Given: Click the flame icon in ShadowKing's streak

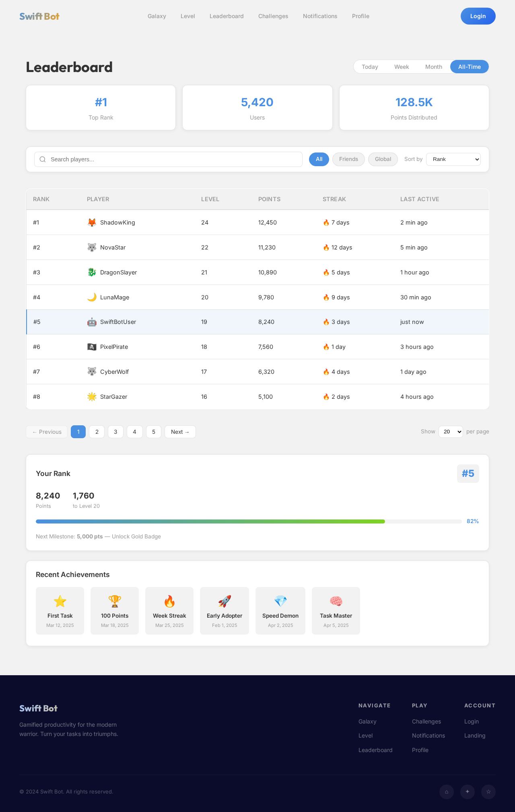Looking at the screenshot, I should click(x=326, y=223).
